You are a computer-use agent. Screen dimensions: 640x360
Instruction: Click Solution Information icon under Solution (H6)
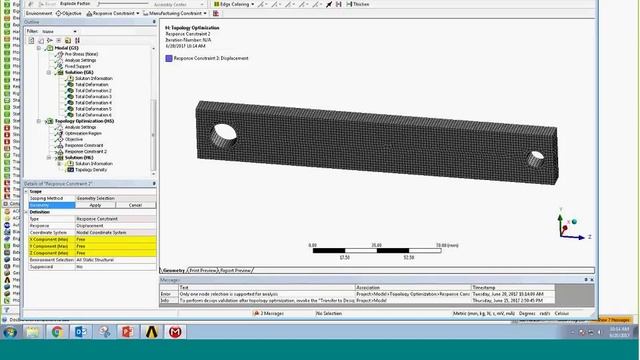click(x=70, y=164)
